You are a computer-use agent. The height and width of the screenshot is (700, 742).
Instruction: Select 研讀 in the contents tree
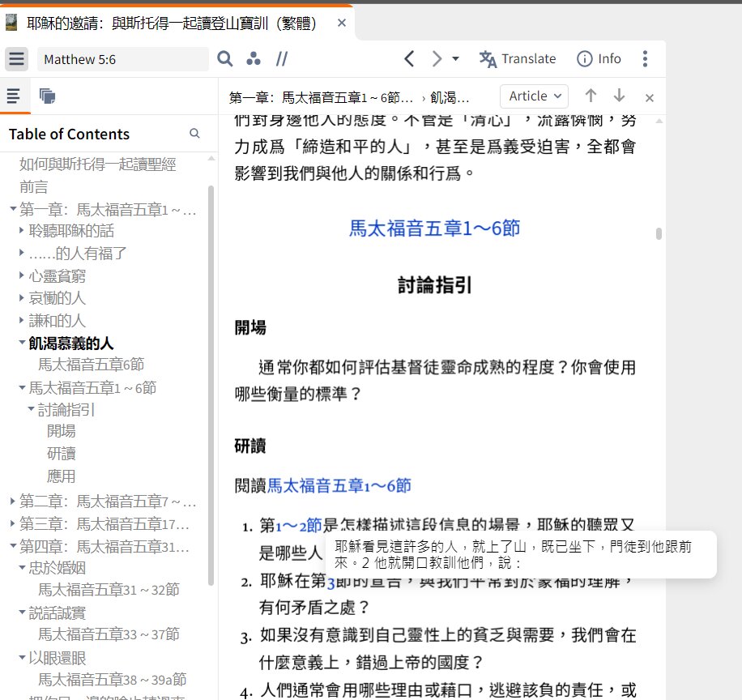(61, 454)
